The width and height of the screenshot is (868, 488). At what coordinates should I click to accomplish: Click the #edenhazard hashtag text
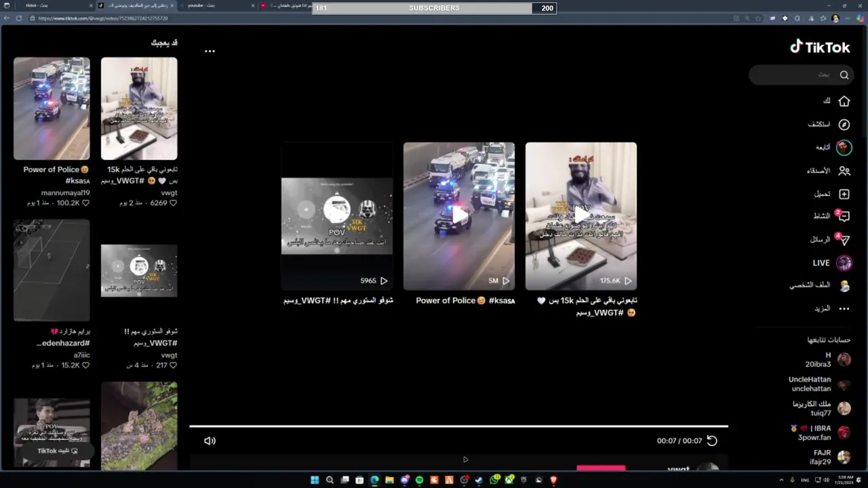point(62,343)
